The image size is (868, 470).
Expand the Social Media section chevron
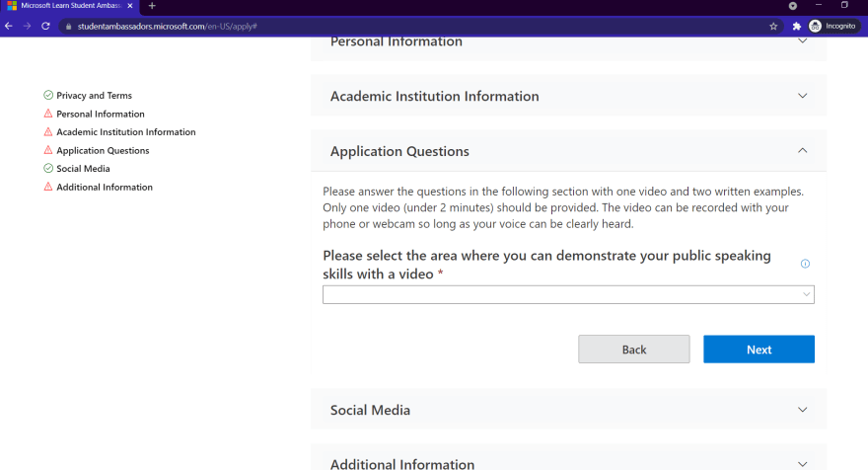[802, 410]
